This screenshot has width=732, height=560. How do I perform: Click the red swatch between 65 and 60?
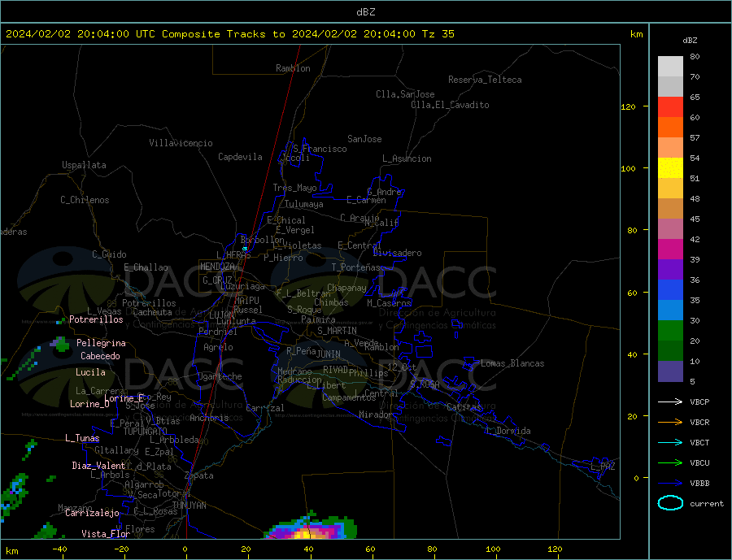[x=670, y=106]
